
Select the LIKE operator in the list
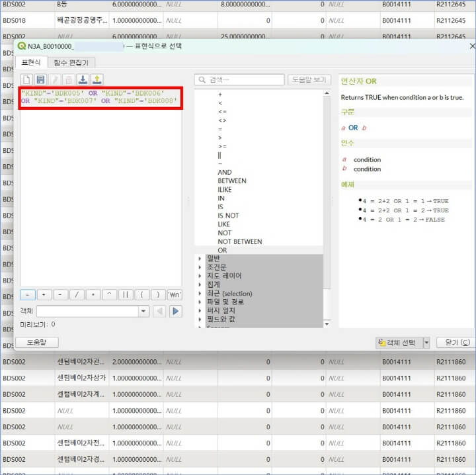(223, 224)
